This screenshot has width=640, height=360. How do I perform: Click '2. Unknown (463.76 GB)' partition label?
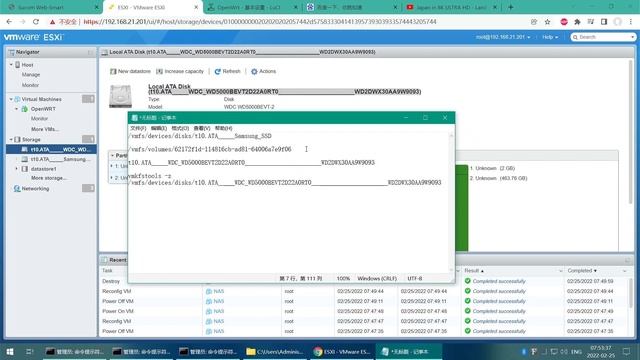498,178
